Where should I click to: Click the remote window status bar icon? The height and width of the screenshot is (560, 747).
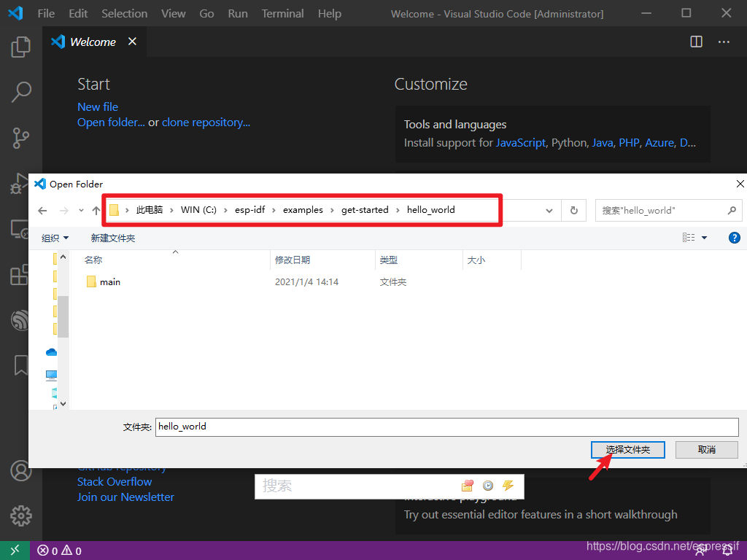pos(15,551)
